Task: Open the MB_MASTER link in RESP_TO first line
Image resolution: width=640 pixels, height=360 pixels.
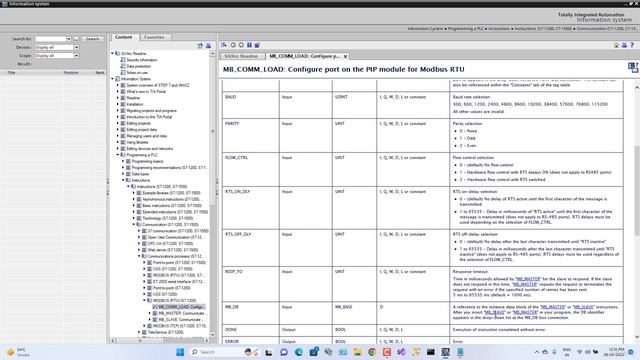Action: point(528,279)
